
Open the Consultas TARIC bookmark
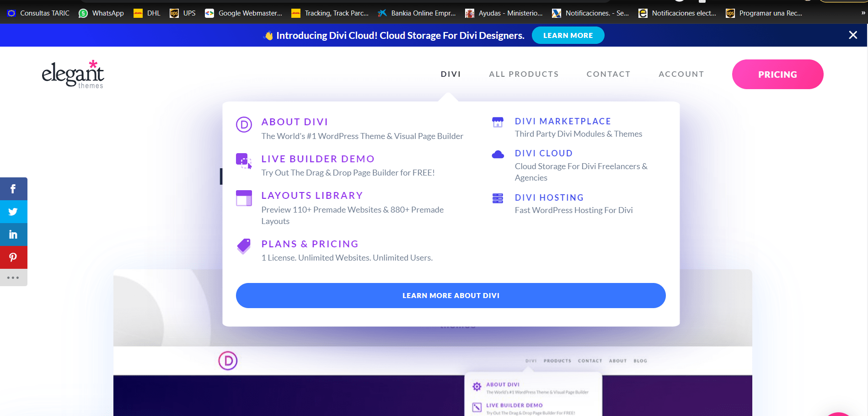[x=38, y=13]
